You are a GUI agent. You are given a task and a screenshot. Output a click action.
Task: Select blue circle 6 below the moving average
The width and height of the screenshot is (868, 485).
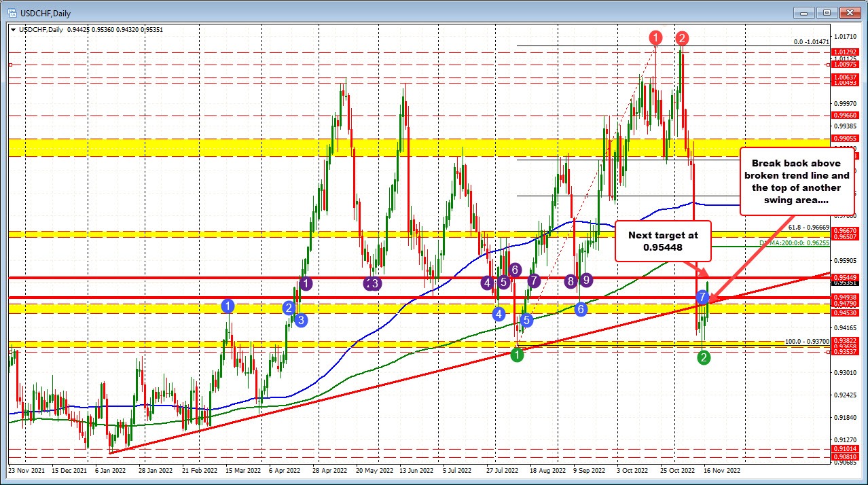click(581, 310)
